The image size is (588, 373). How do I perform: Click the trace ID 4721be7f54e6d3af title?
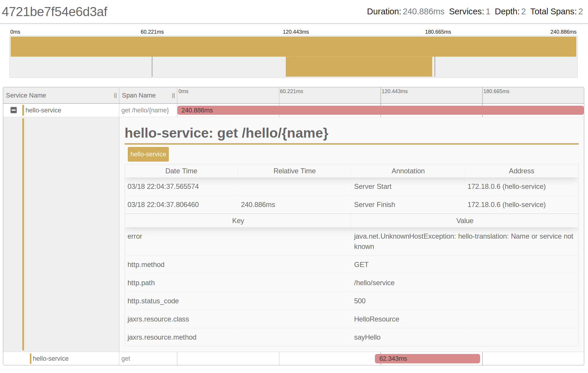click(x=55, y=12)
